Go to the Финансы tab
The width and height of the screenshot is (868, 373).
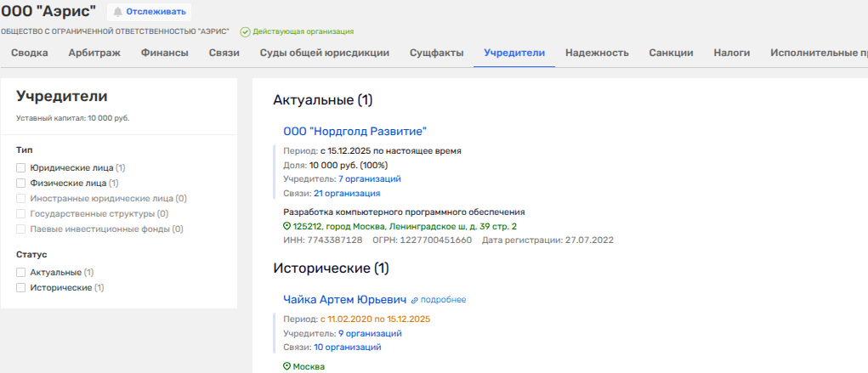point(164,53)
